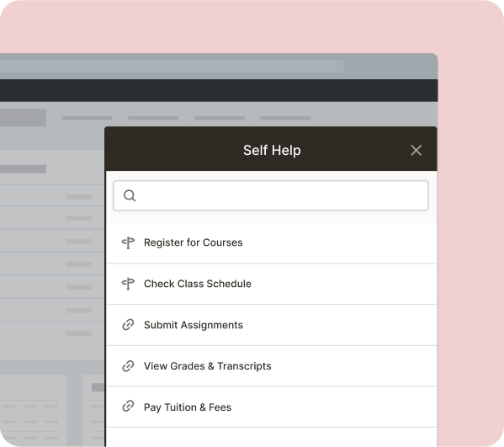Open Check Class Schedule guide
This screenshot has width=504, height=447.
pos(272,284)
